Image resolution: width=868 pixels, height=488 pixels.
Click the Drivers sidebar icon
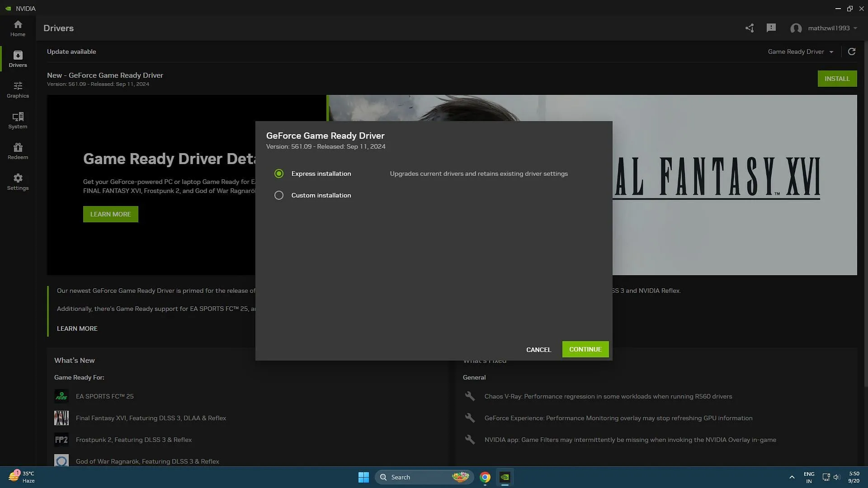click(17, 58)
